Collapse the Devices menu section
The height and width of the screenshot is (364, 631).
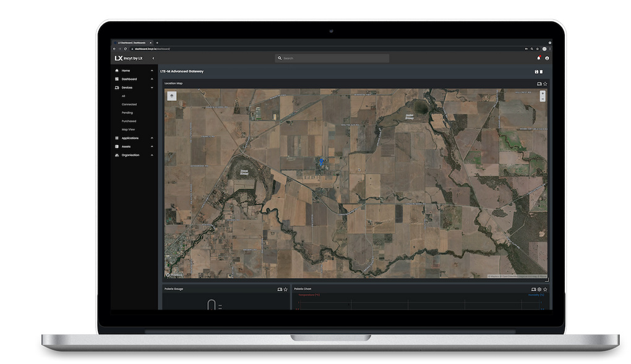click(x=152, y=88)
